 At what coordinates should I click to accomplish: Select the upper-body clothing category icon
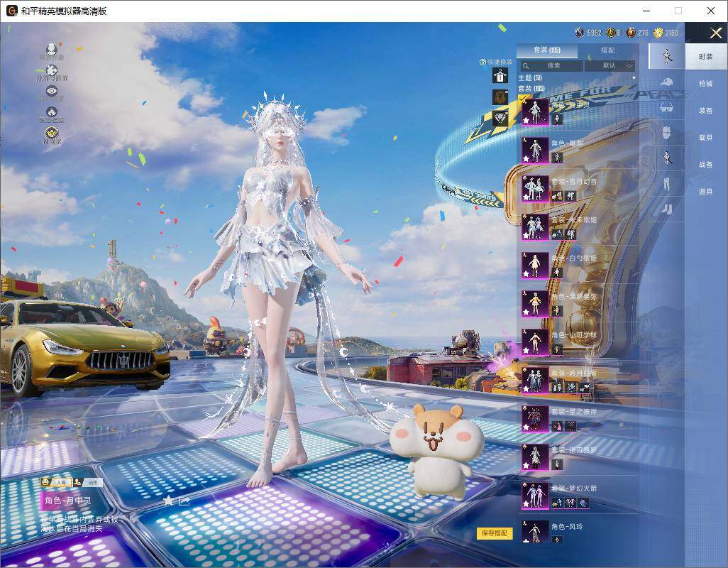tap(667, 158)
